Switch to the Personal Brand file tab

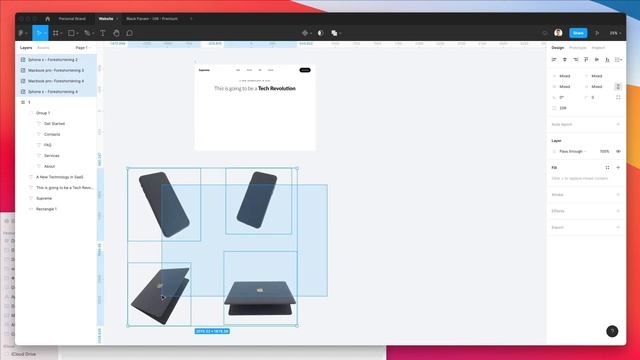tap(72, 19)
